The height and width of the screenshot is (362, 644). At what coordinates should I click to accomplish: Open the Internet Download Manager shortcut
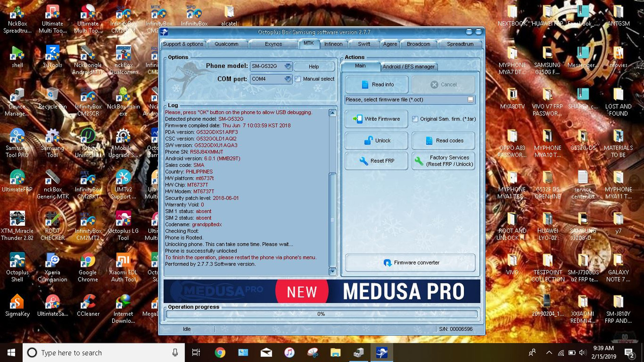tap(123, 308)
